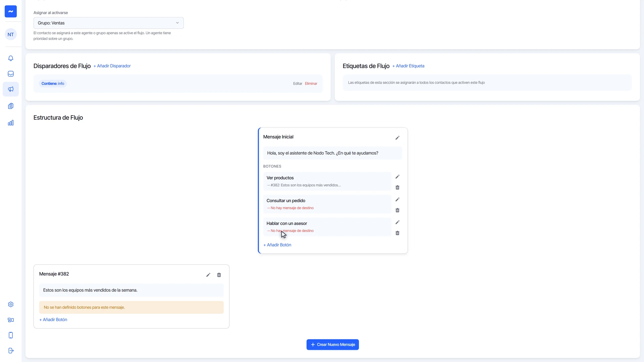
Task: Delete Mensaje #382 with trash icon
Action: (x=219, y=275)
